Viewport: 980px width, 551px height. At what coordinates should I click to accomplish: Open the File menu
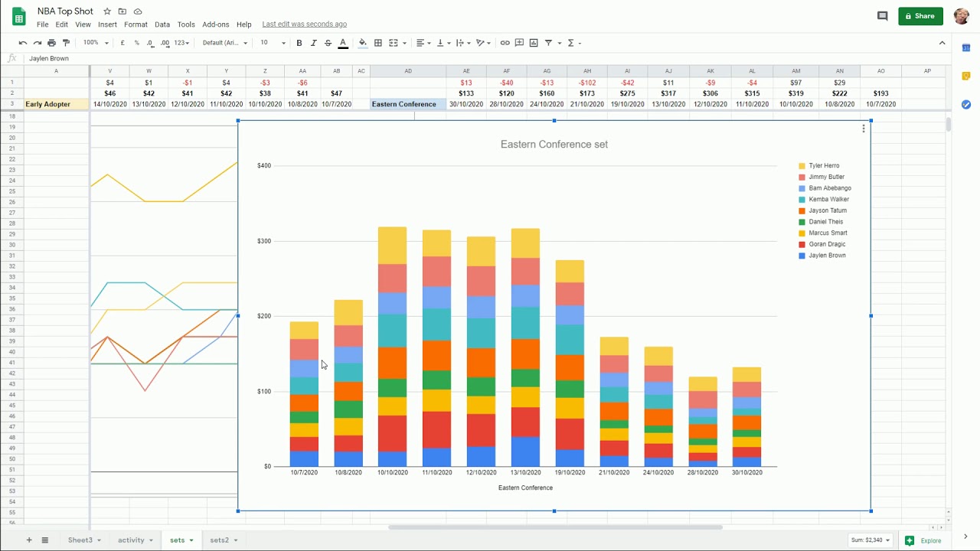pyautogui.click(x=43, y=24)
